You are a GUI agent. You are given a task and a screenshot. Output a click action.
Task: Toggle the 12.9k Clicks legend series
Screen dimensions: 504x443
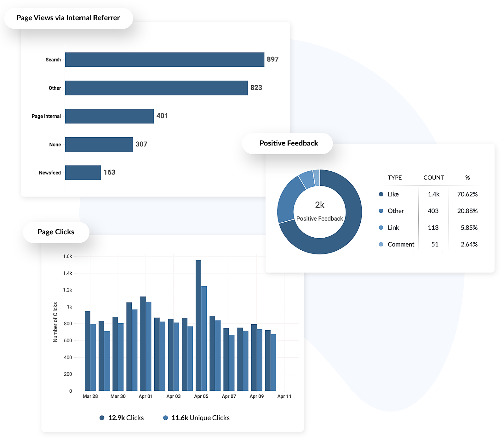(122, 418)
